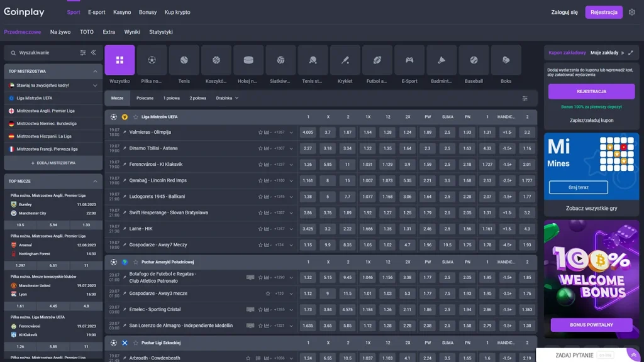Favorite the Liga Mistrzów UEFA league star
The height and width of the screenshot is (362, 644).
[136, 117]
